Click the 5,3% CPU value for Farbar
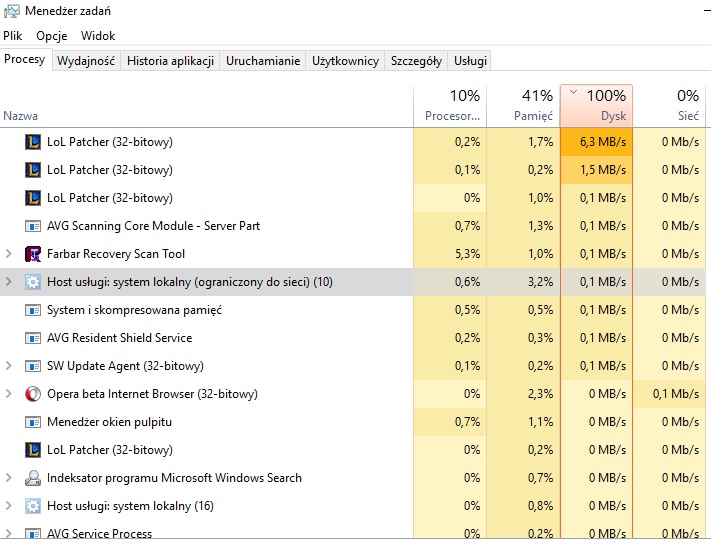 click(x=468, y=254)
